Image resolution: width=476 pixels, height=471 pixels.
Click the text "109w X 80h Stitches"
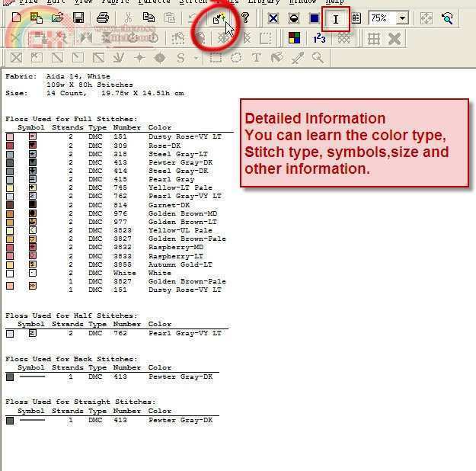pyautogui.click(x=90, y=85)
